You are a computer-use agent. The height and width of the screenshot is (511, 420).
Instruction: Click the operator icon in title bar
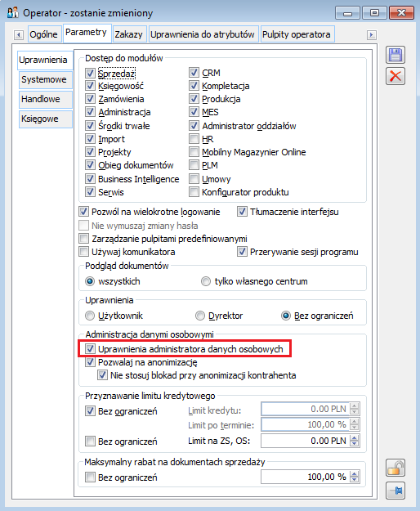tap(13, 13)
